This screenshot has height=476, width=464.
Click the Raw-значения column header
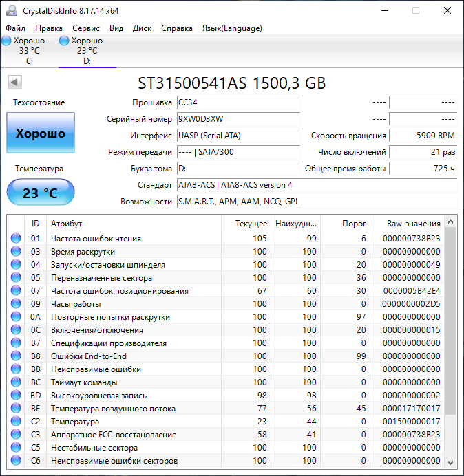click(x=414, y=224)
